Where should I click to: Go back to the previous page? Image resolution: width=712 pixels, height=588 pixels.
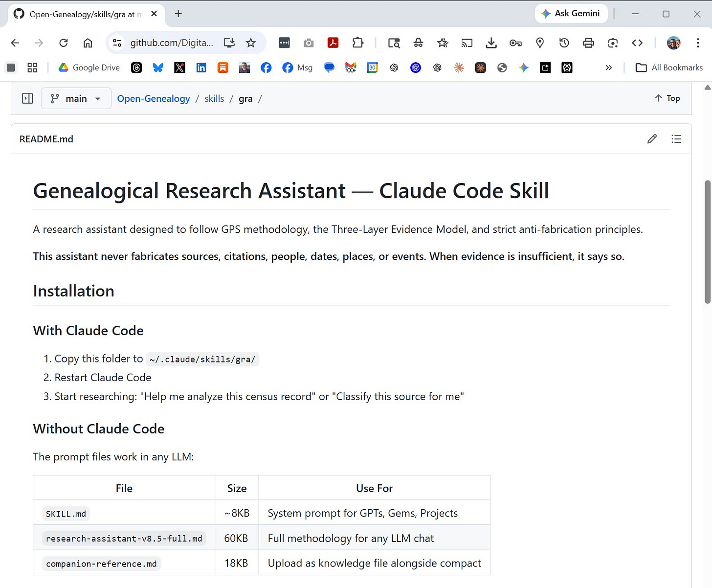pyautogui.click(x=15, y=43)
